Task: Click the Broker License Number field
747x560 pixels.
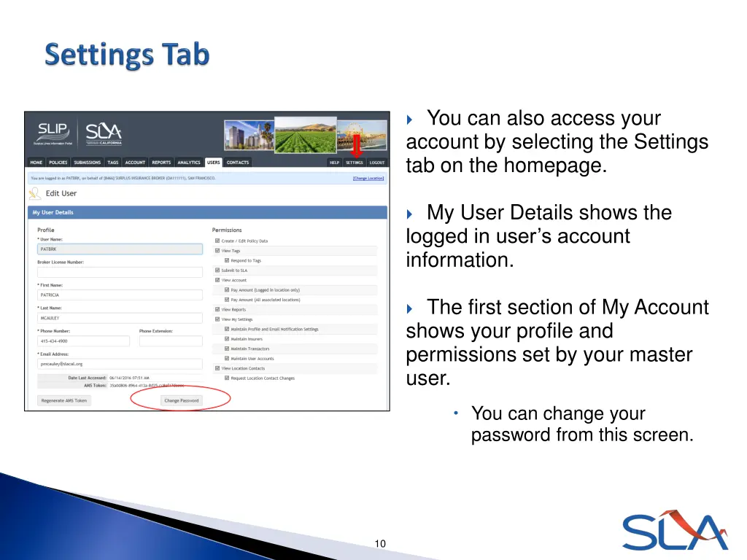Action: [x=120, y=272]
